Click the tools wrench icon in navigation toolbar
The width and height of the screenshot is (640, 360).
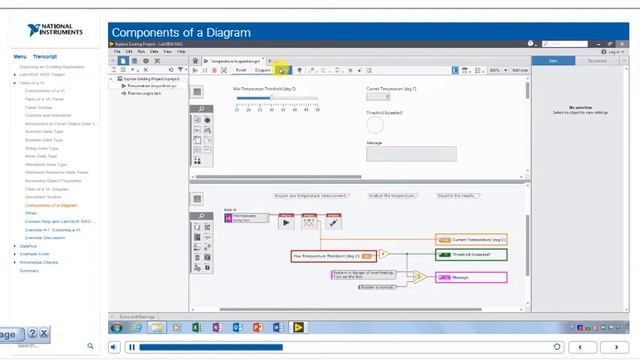pyautogui.click(x=157, y=61)
